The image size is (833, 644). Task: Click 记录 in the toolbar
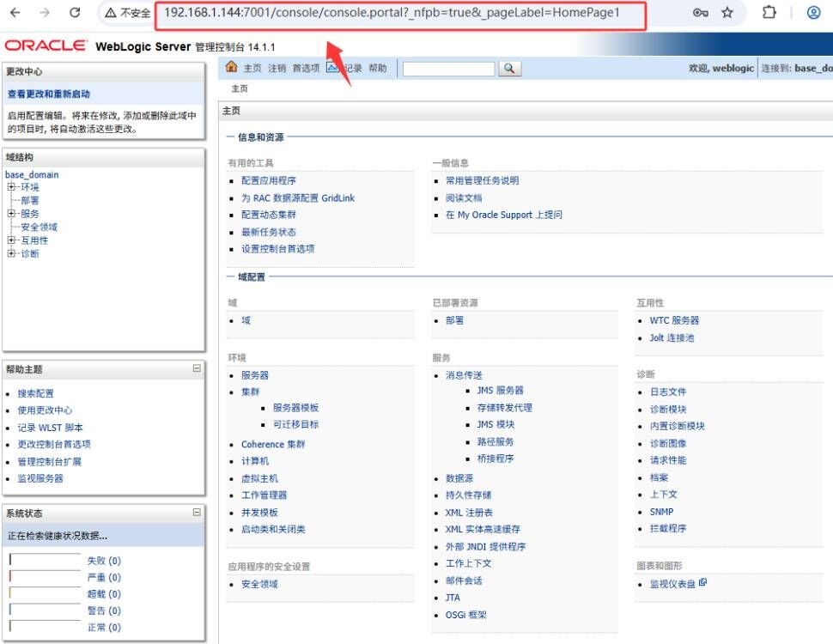tap(352, 68)
